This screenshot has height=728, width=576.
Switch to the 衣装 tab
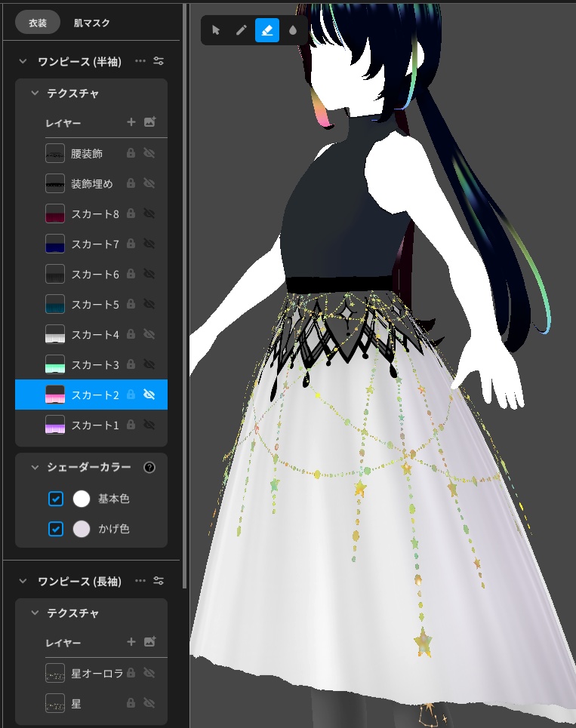point(38,23)
